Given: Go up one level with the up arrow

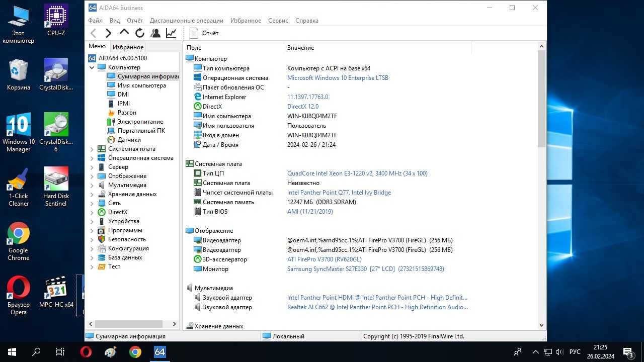Looking at the screenshot, I should [124, 33].
